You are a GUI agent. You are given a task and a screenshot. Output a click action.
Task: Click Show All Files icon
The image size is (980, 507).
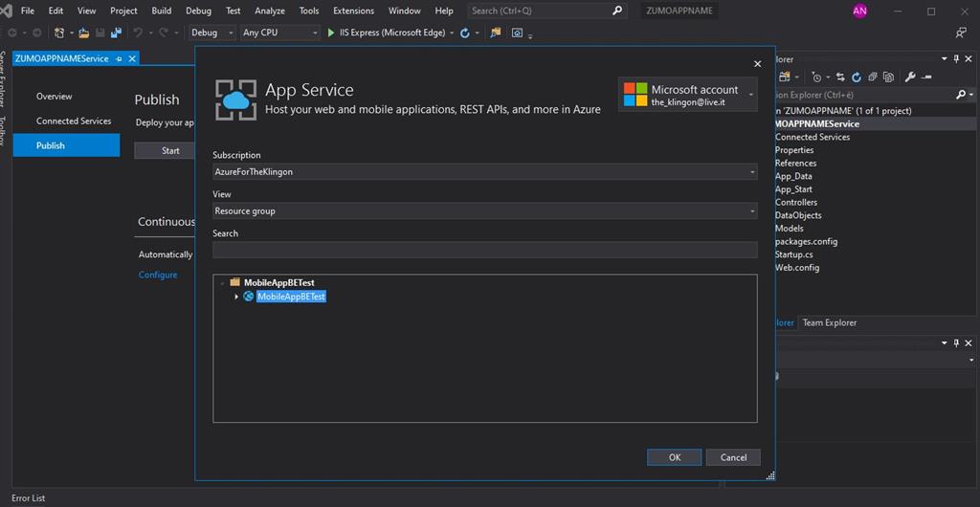[x=889, y=77]
